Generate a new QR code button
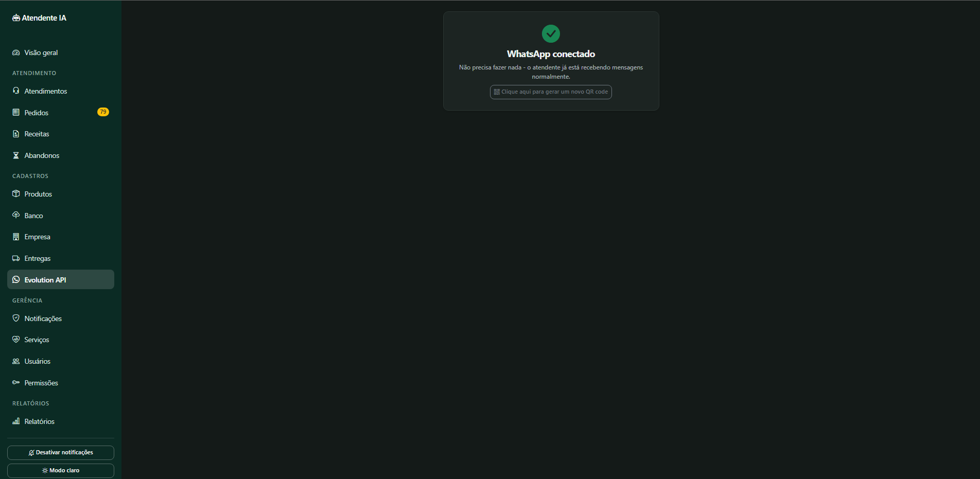980x479 pixels. 551,92
